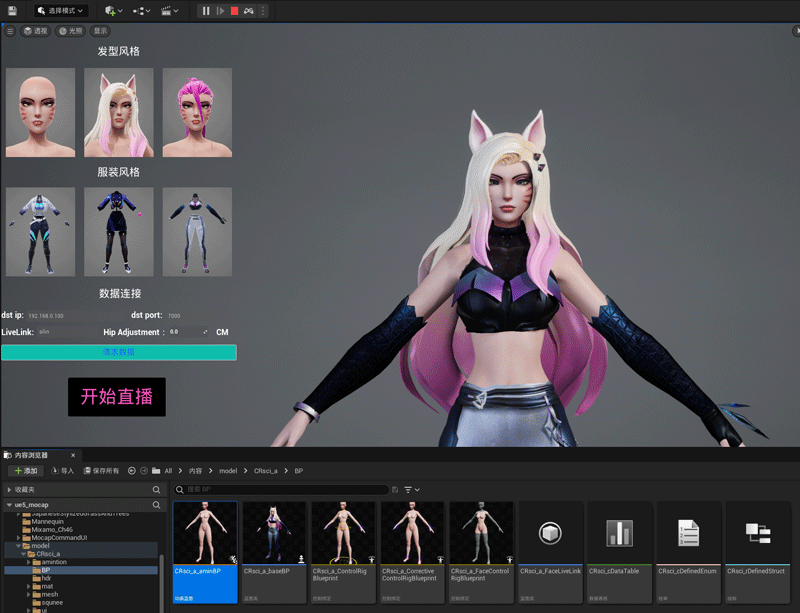The height and width of the screenshot is (613, 800).
Task: Choose the dark blue dress outfit thumbnail
Action: (x=119, y=232)
